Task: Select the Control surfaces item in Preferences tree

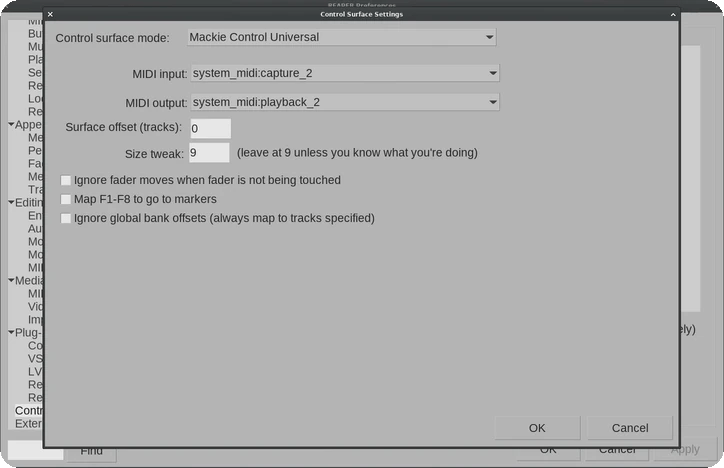Action: [x=29, y=410]
